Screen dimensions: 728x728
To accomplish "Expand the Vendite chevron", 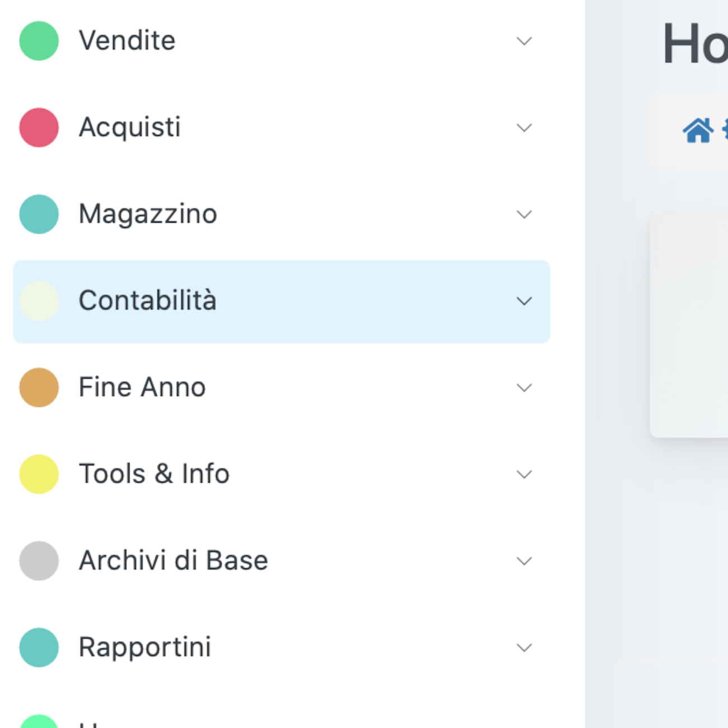I will click(x=524, y=41).
